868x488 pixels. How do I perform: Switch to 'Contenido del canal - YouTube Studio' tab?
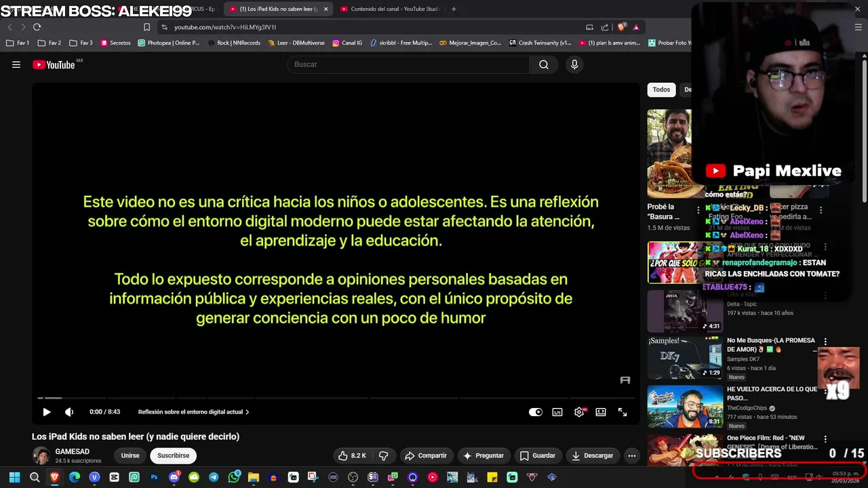pos(390,9)
